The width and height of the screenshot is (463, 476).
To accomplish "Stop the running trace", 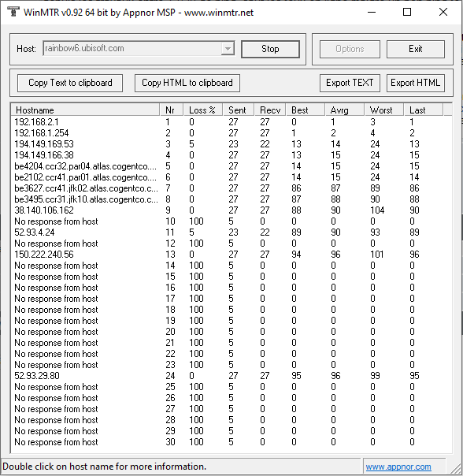I will (270, 49).
